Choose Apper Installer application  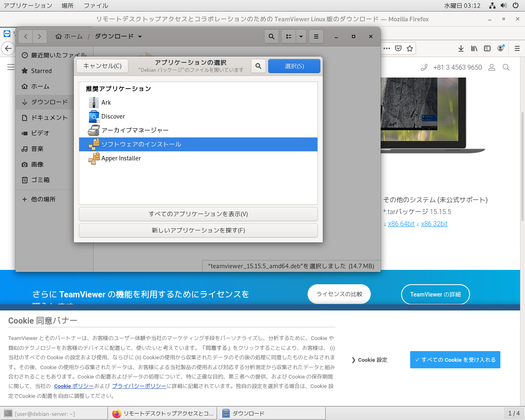198,158
